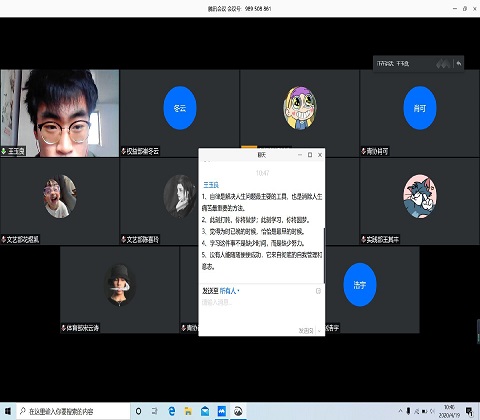Click chat message numbered 3

click(x=253, y=231)
